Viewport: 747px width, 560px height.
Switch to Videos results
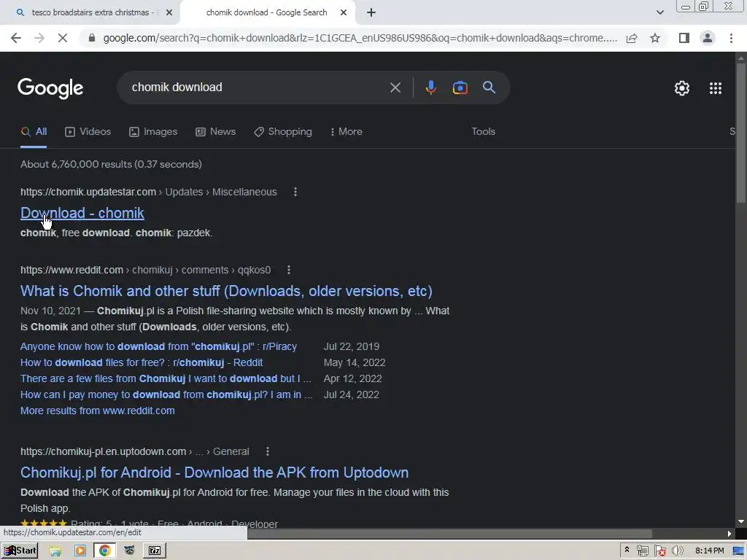[x=88, y=132]
